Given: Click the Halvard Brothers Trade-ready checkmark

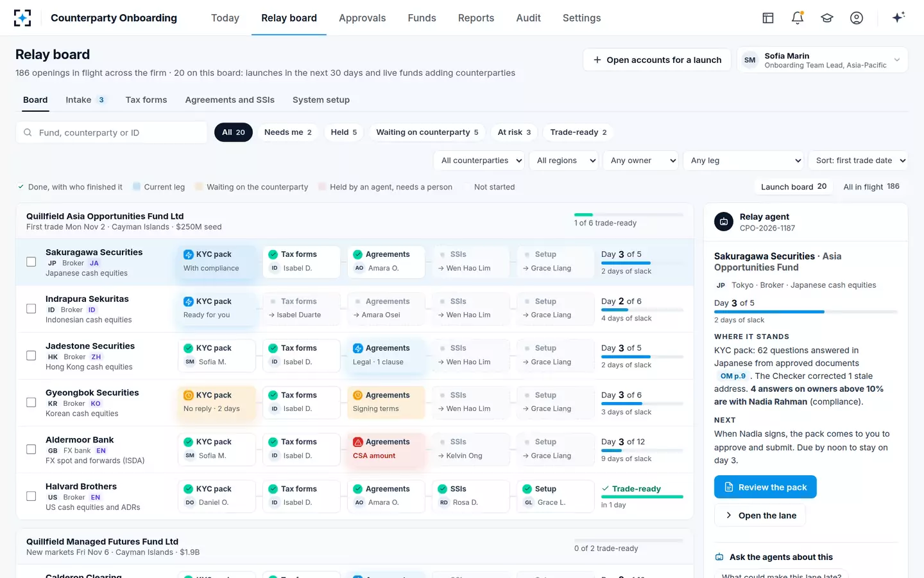Looking at the screenshot, I should [605, 489].
